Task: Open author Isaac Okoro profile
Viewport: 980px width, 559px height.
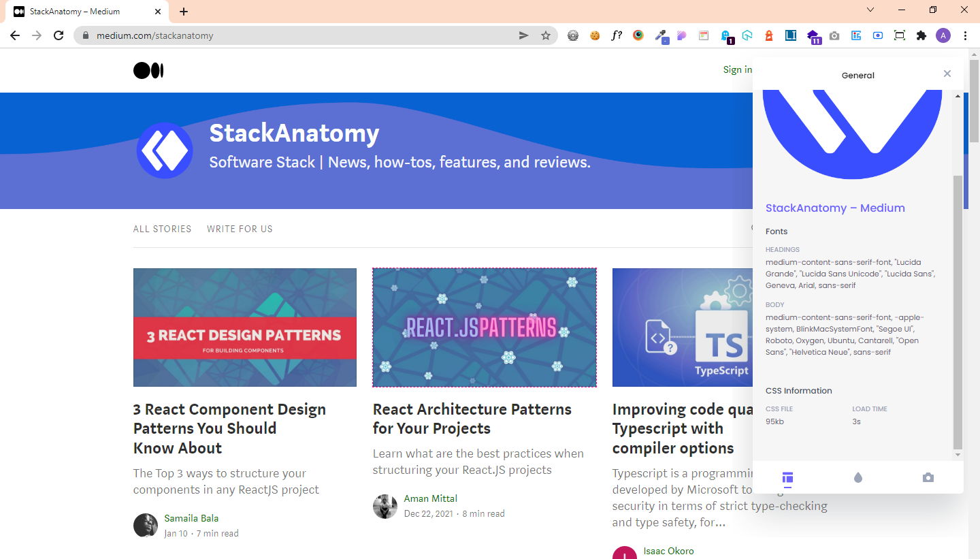Action: tap(669, 551)
